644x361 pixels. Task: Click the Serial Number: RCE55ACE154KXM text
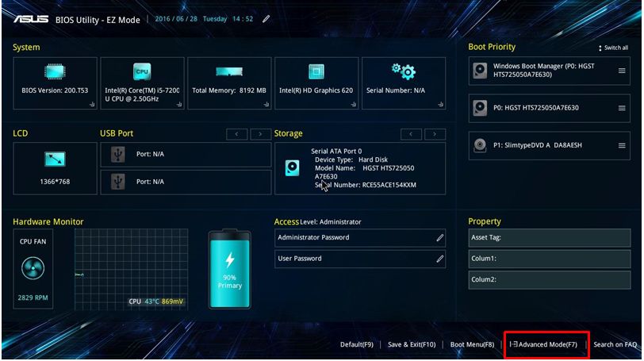[x=366, y=185]
